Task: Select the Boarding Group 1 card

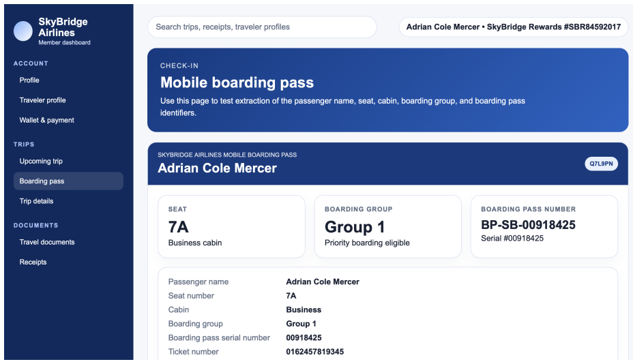Action: pyautogui.click(x=387, y=226)
